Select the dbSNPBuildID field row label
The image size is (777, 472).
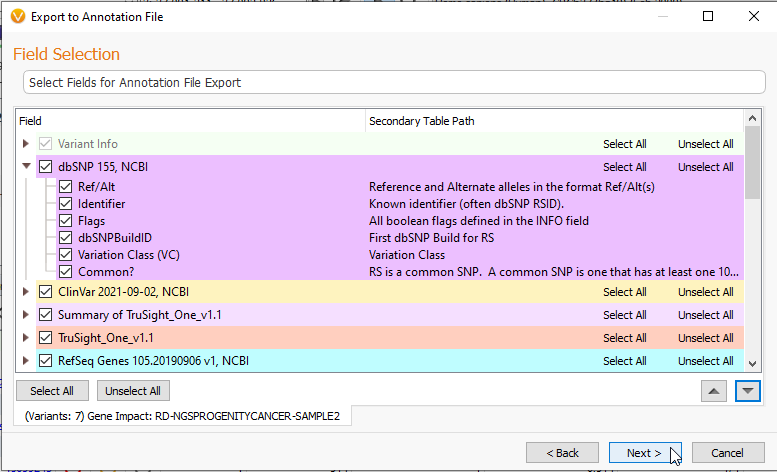115,238
